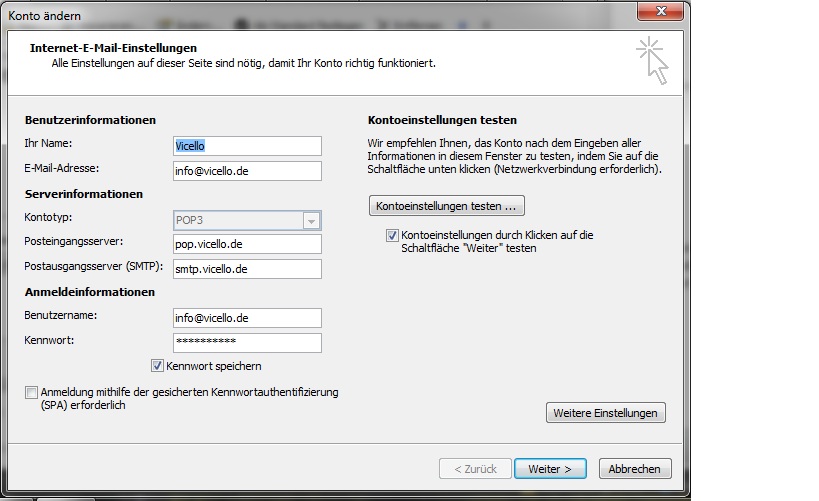Click the Posteingangsserver field pop.vicello.de
Viewport: 819px width, 501px height.
coord(247,244)
